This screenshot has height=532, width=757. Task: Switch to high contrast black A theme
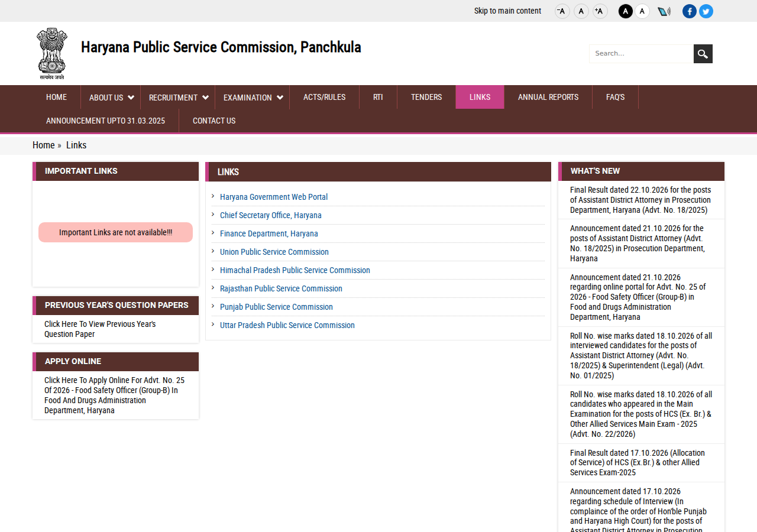click(626, 11)
